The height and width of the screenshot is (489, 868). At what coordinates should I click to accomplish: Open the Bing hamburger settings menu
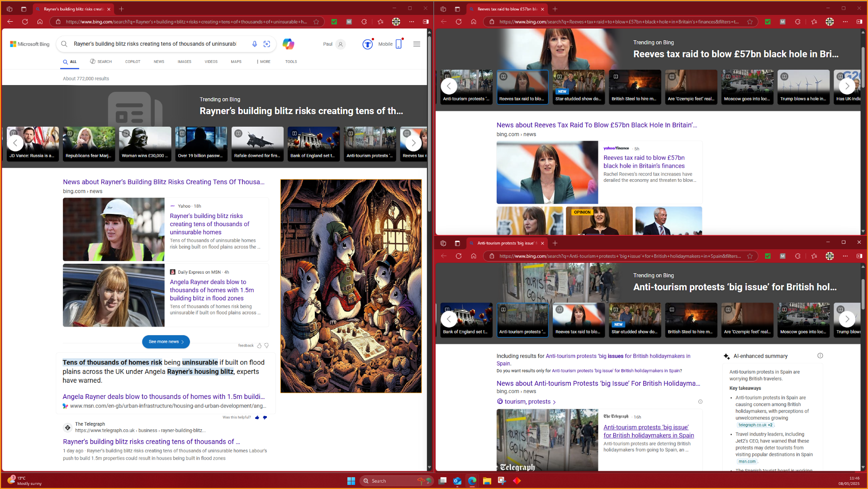417,44
